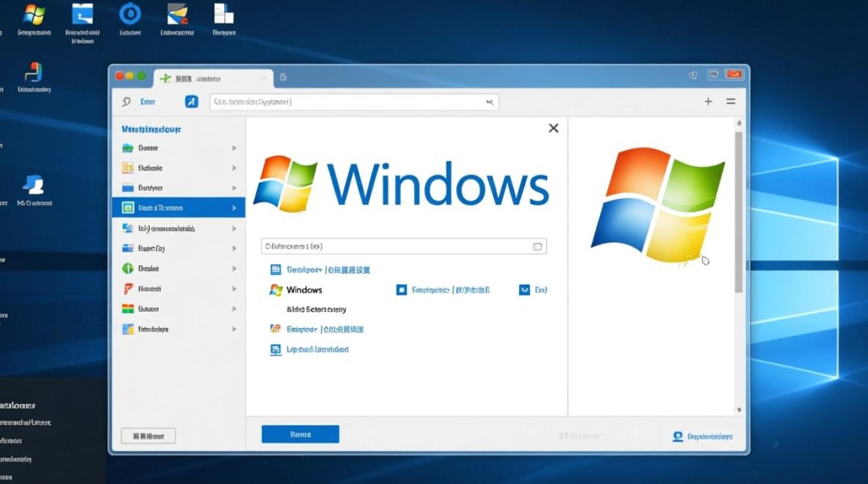Click the small blue square icon beside the middle result

click(x=402, y=289)
